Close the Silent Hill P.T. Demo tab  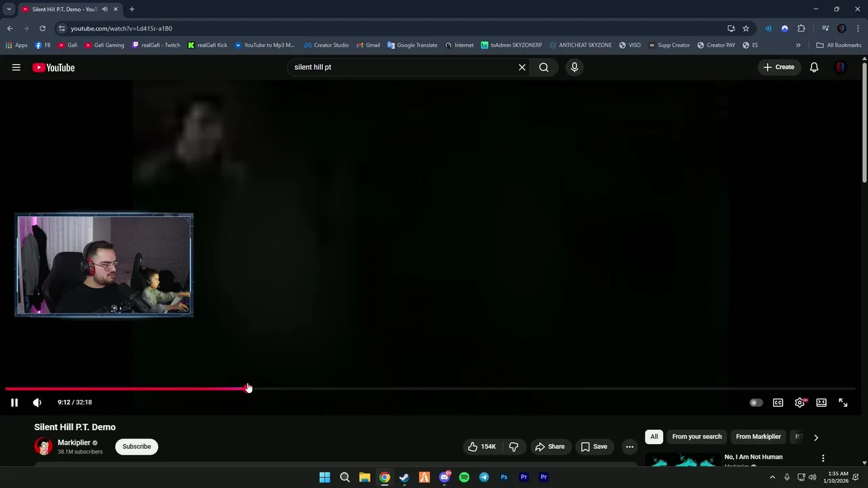pyautogui.click(x=115, y=9)
